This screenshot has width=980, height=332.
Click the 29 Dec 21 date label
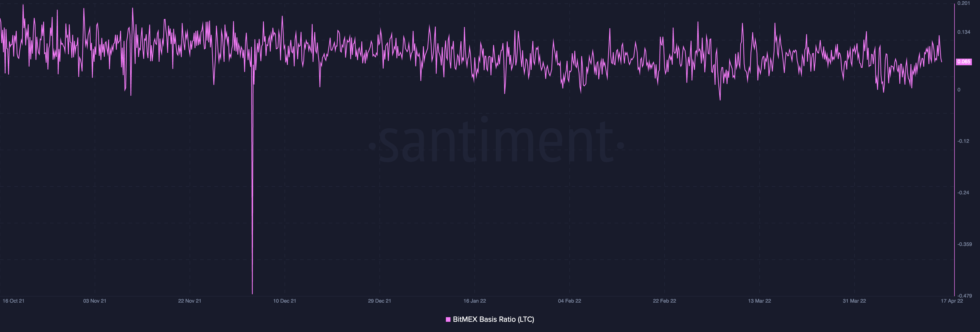(379, 301)
